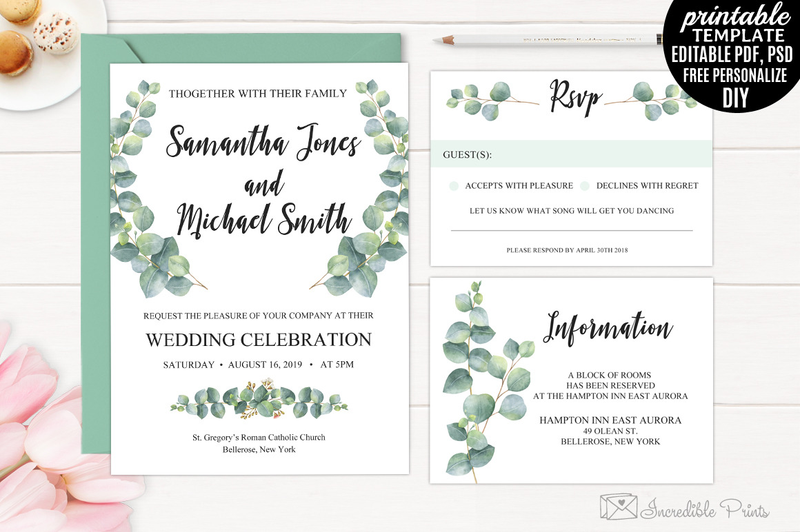This screenshot has height=532, width=800.
Task: Click the St. Gregory's Roman Catholic Church text
Action: tap(259, 438)
